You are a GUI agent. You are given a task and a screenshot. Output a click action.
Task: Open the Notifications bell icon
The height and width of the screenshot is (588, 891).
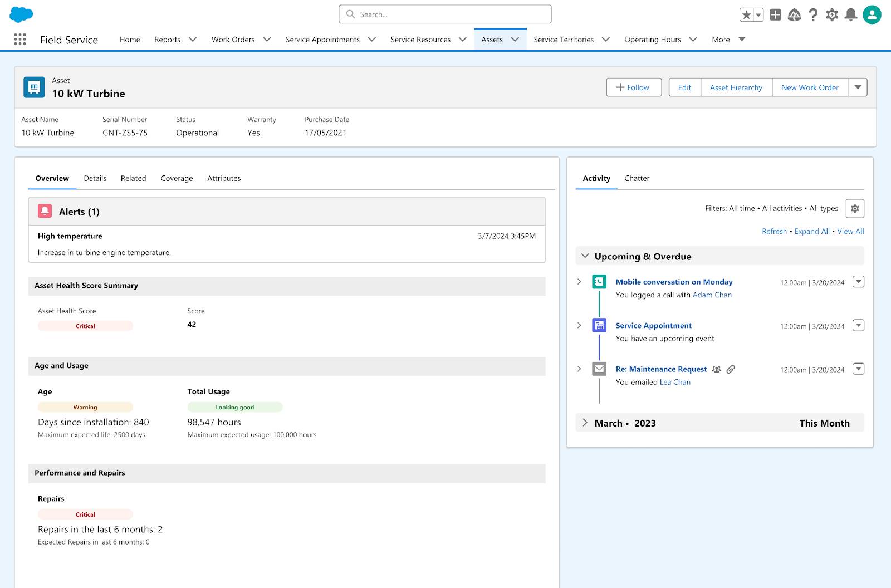851,15
